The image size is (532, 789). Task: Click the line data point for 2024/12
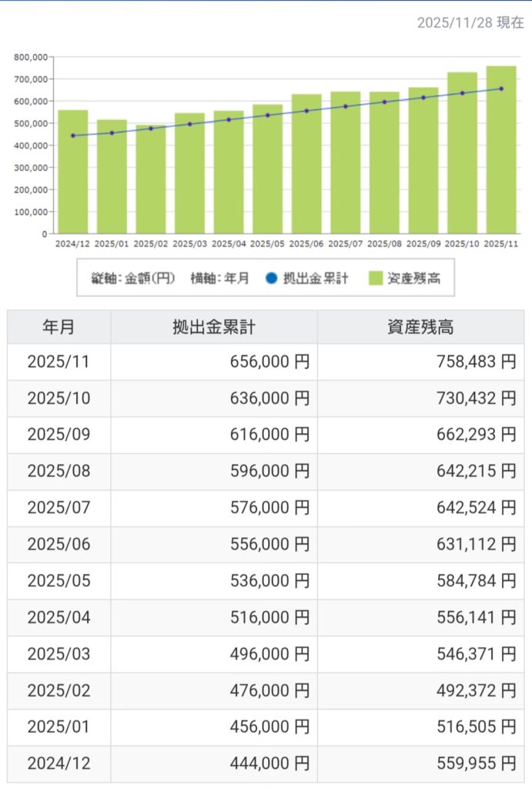point(73,136)
